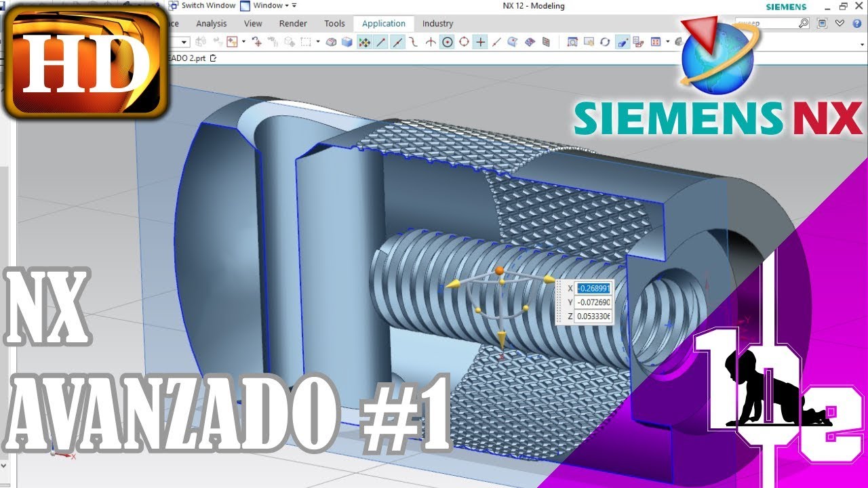Image resolution: width=868 pixels, height=488 pixels.
Task: Click the highlighted paintbrush toolbar icon
Action: click(622, 42)
